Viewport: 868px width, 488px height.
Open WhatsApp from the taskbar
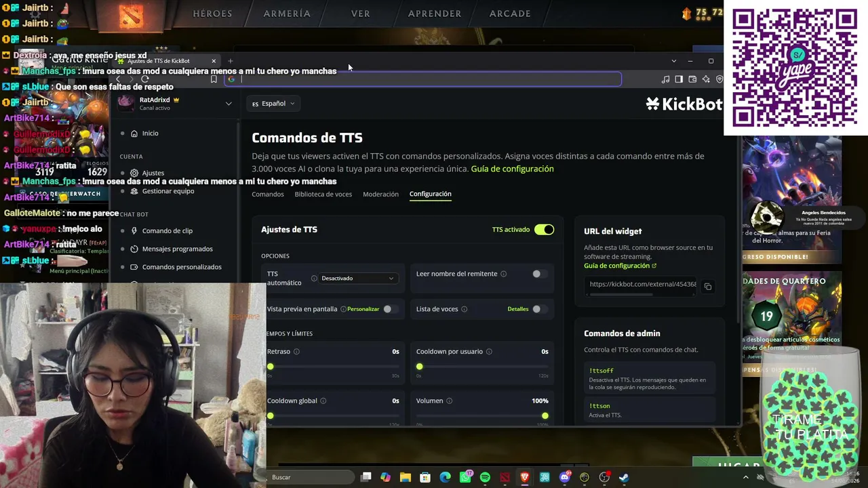(465, 477)
